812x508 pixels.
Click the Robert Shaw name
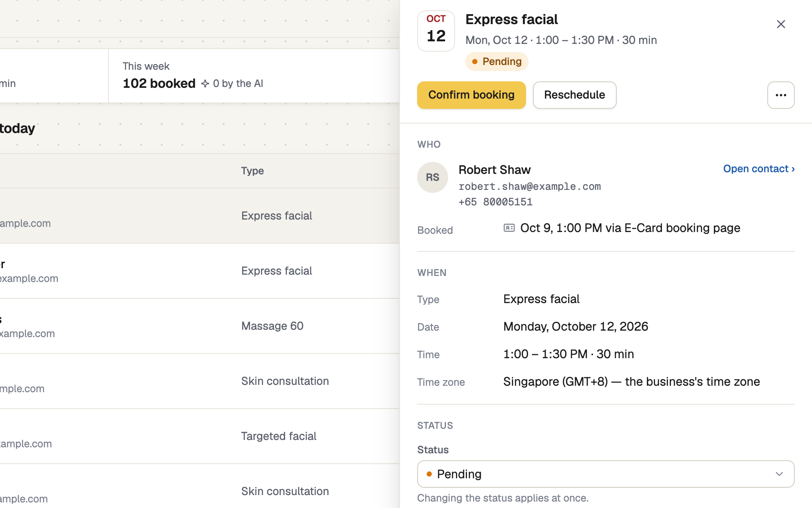tap(495, 170)
